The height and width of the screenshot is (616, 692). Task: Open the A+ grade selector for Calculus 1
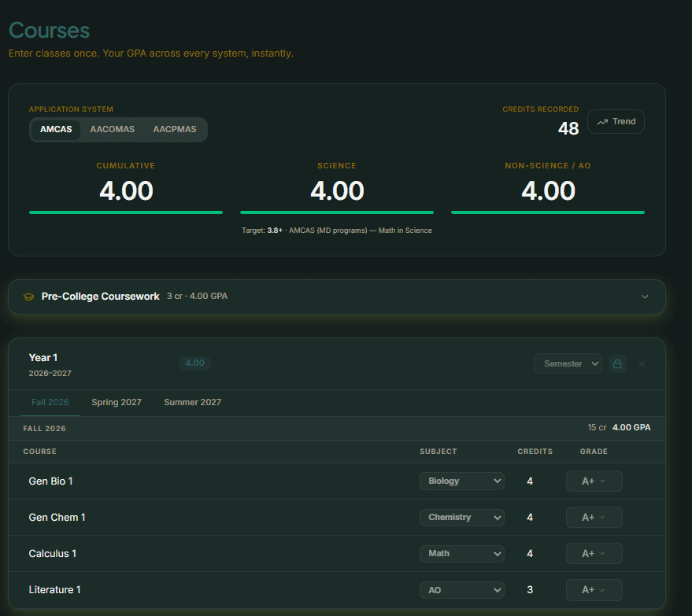tap(594, 553)
